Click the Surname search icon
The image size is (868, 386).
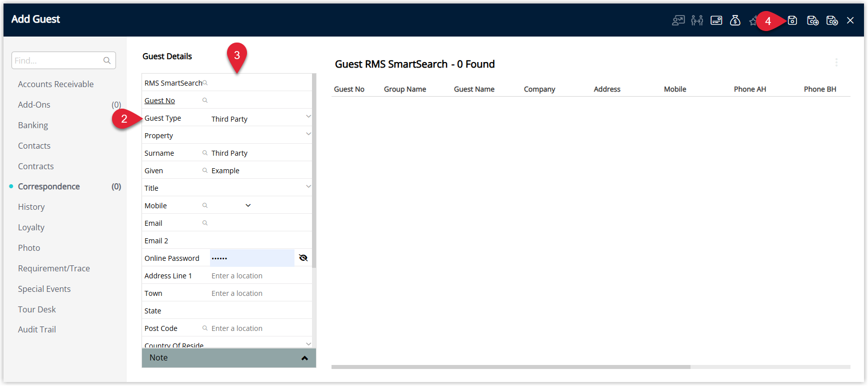point(205,153)
